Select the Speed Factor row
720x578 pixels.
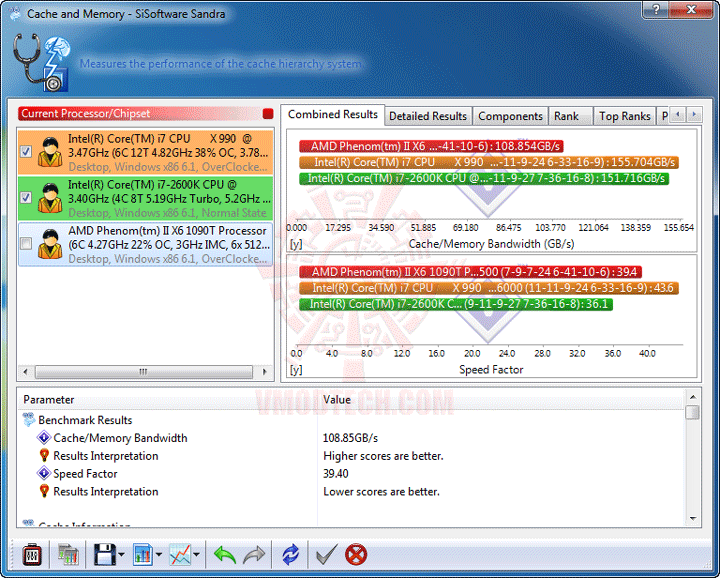(x=351, y=473)
